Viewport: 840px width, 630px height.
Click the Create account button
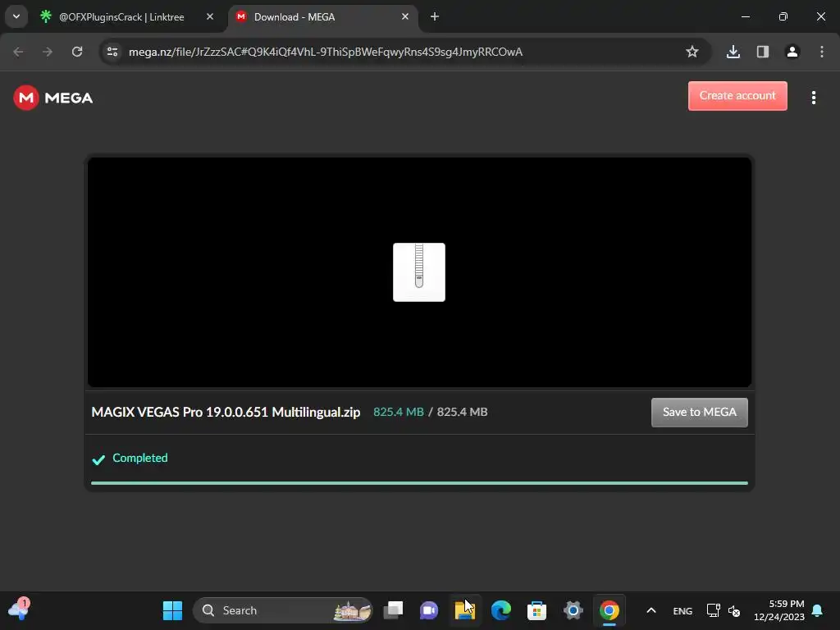[737, 96]
